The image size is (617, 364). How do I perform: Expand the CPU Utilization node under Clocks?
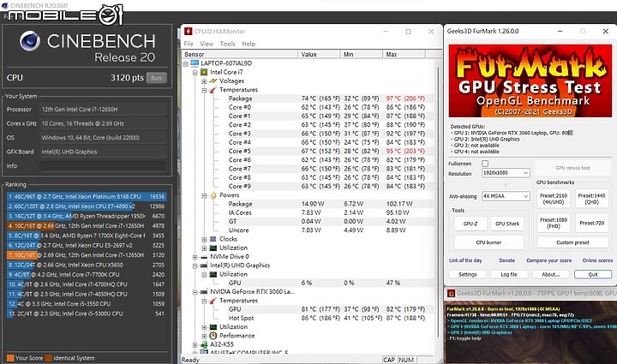204,248
